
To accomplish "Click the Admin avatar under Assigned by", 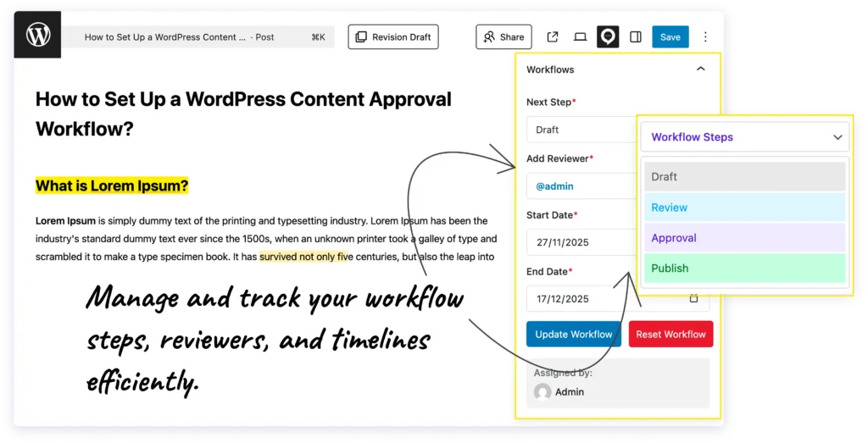I will (542, 391).
